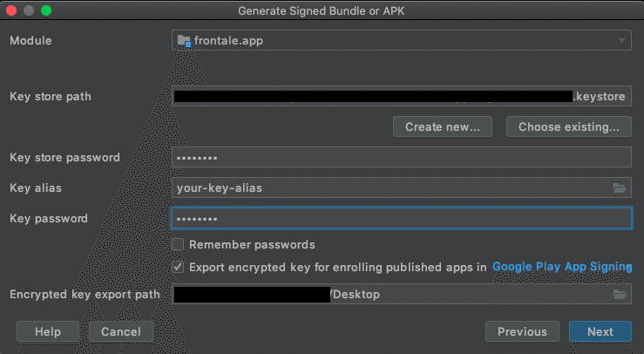644x354 pixels.
Task: Uncheck Export encrypted key checkbox
Action: (x=178, y=267)
